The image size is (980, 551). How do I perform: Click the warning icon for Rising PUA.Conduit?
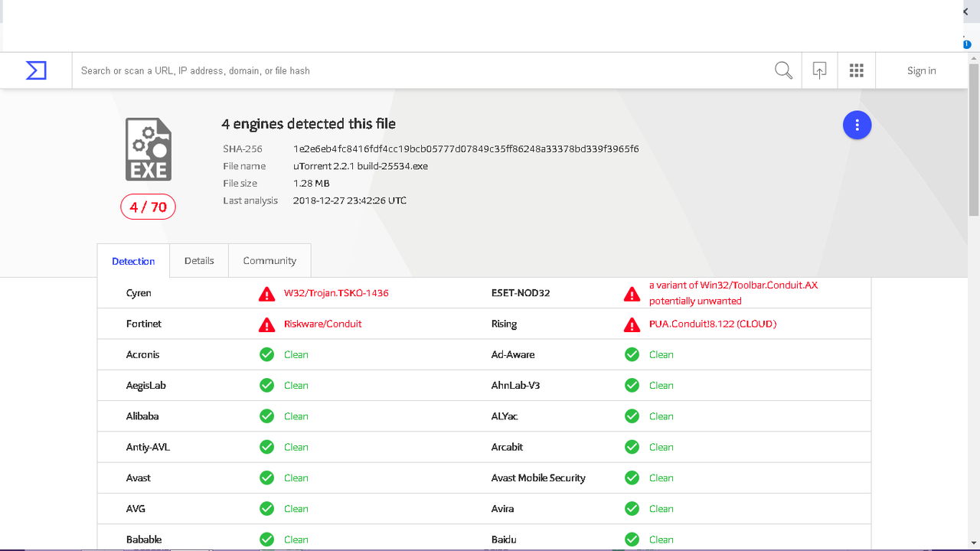pyautogui.click(x=632, y=324)
